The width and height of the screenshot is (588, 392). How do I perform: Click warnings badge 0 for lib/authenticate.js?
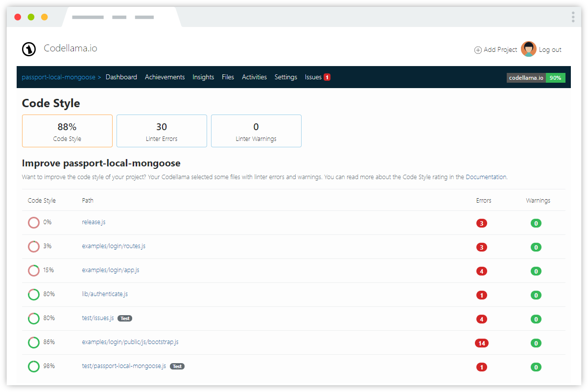(536, 295)
